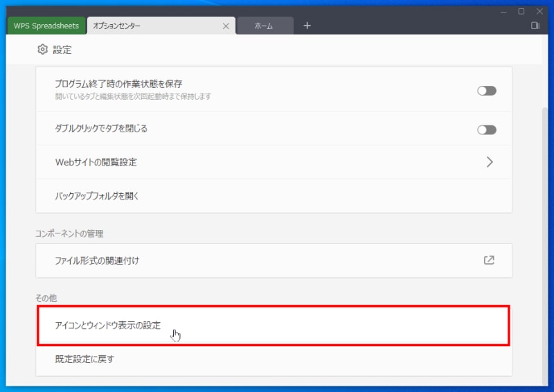Minimize the WPS window
Image resolution: width=554 pixels, height=392 pixels.
click(x=503, y=12)
